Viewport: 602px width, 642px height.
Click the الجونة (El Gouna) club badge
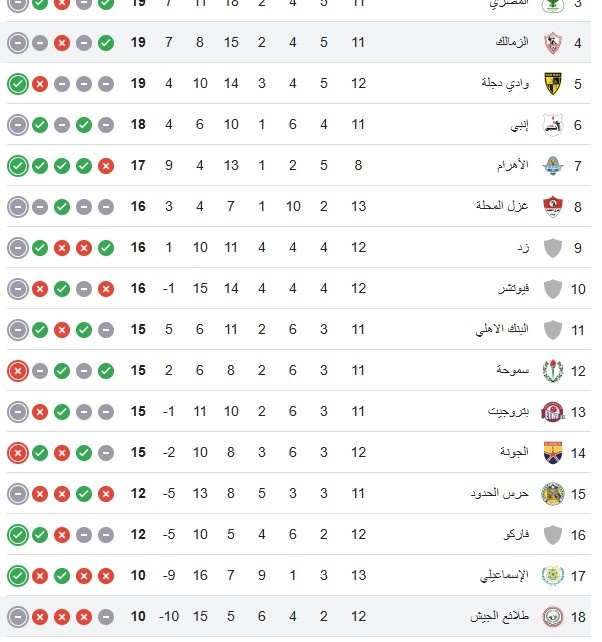coord(551,452)
